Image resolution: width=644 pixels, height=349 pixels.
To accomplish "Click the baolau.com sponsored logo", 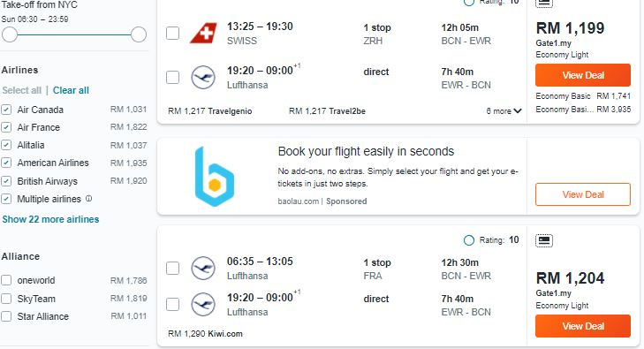I will [x=214, y=176].
